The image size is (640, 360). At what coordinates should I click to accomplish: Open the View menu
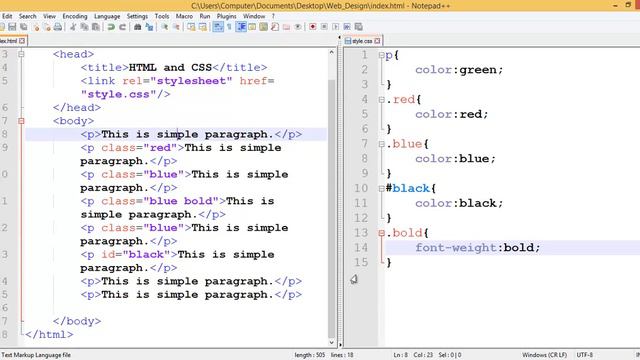point(49,16)
